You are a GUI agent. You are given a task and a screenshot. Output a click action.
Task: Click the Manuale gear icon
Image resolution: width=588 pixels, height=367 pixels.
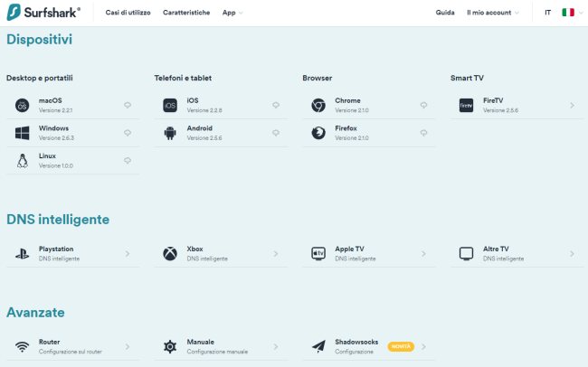pos(170,347)
